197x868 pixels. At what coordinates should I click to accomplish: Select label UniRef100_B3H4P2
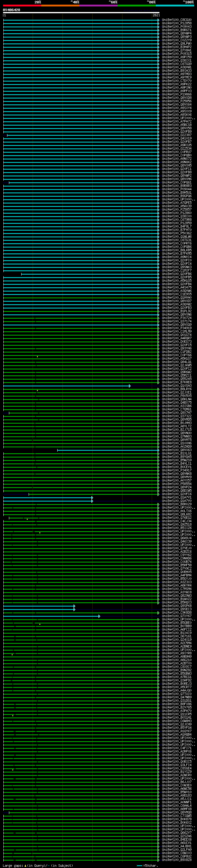pyautogui.click(x=177, y=47)
